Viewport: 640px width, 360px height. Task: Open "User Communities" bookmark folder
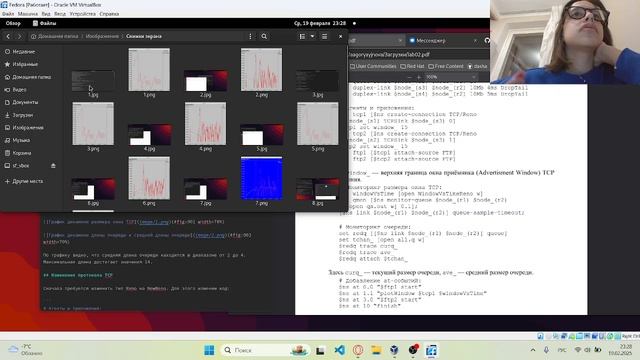point(373,66)
